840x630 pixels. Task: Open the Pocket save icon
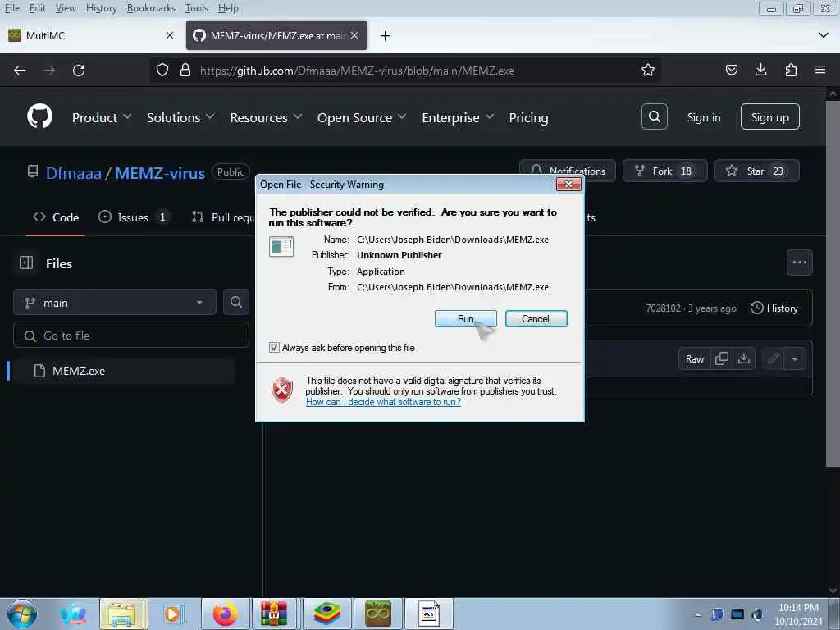[x=731, y=71]
